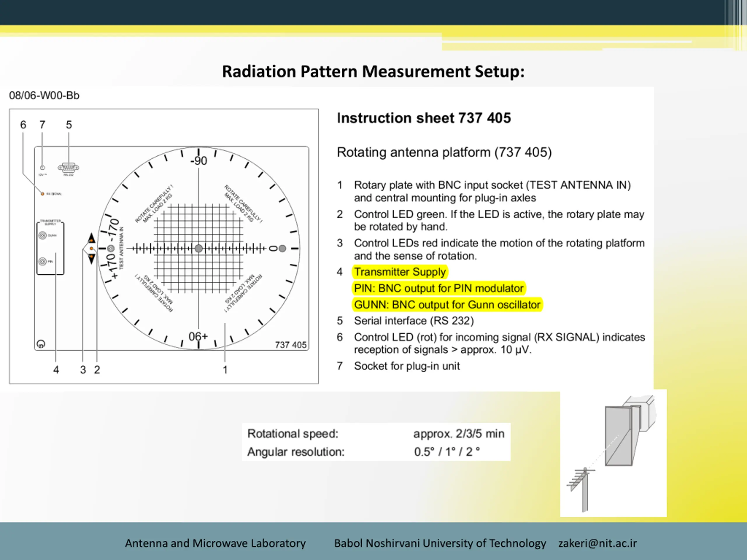This screenshot has width=747, height=560.
Task: Click the upward red rotation arrow LED
Action: pyautogui.click(x=92, y=238)
